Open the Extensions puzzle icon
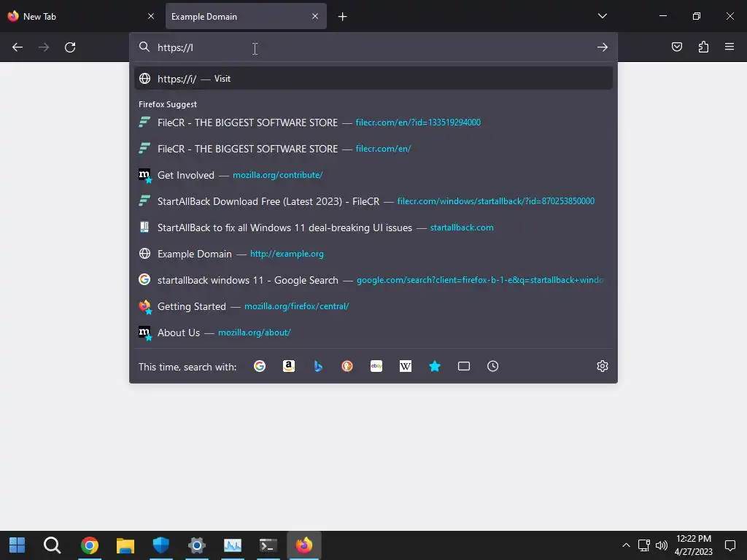 point(703,47)
